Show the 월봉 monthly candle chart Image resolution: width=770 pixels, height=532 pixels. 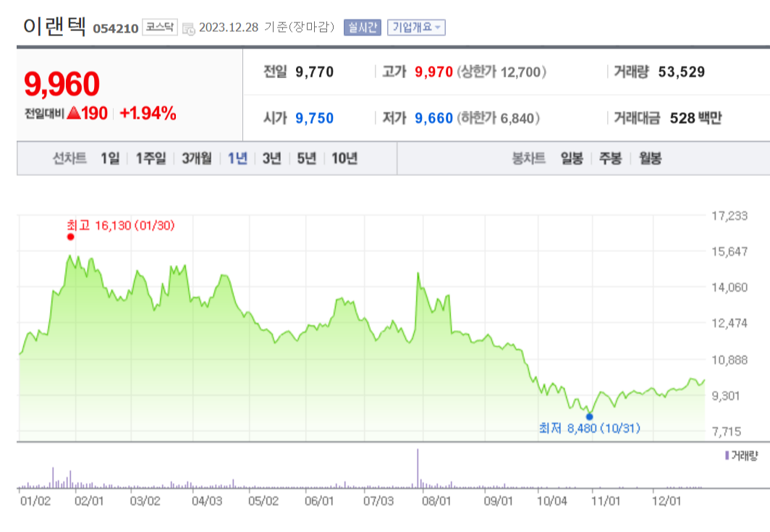650,159
